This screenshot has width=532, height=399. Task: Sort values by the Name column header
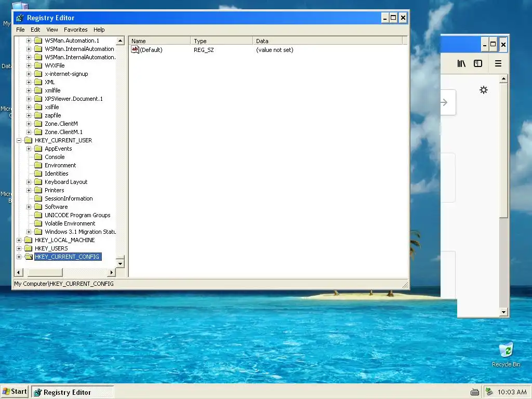159,41
